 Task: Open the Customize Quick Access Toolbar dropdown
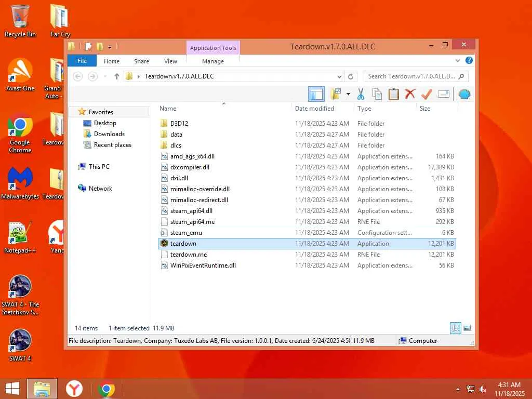[110, 47]
